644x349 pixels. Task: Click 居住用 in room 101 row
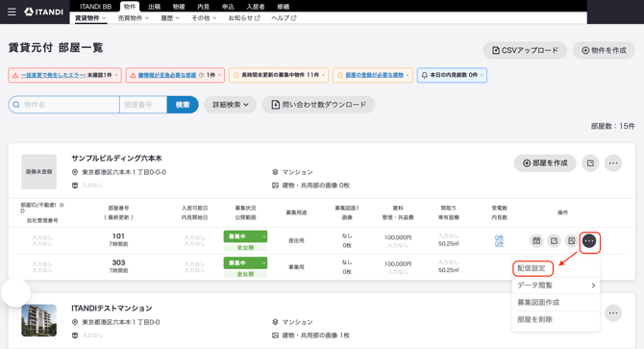(296, 240)
